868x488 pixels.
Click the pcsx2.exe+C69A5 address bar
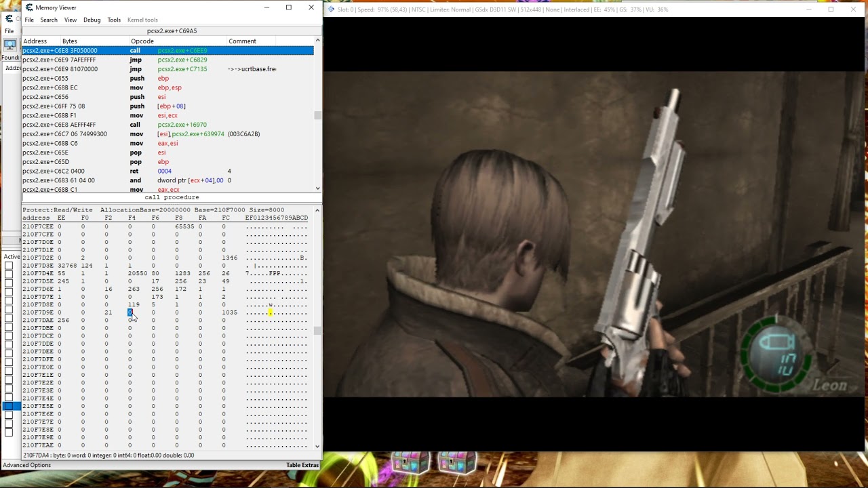coord(172,31)
